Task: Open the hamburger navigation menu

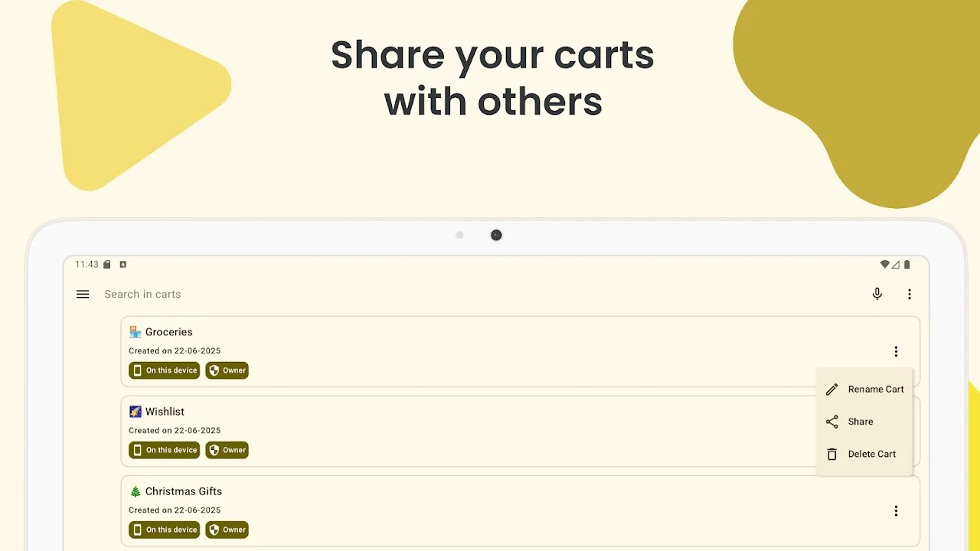Action: click(83, 294)
